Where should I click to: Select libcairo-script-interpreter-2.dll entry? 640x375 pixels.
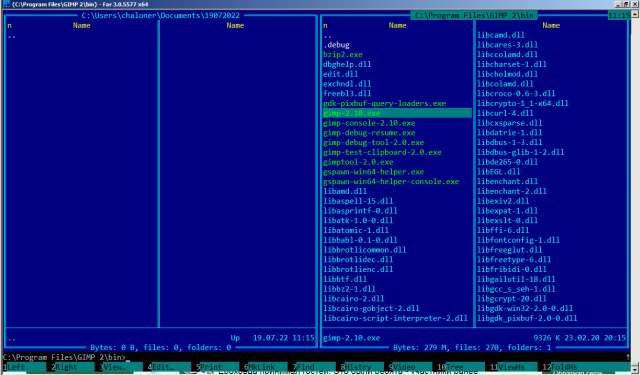(x=395, y=318)
